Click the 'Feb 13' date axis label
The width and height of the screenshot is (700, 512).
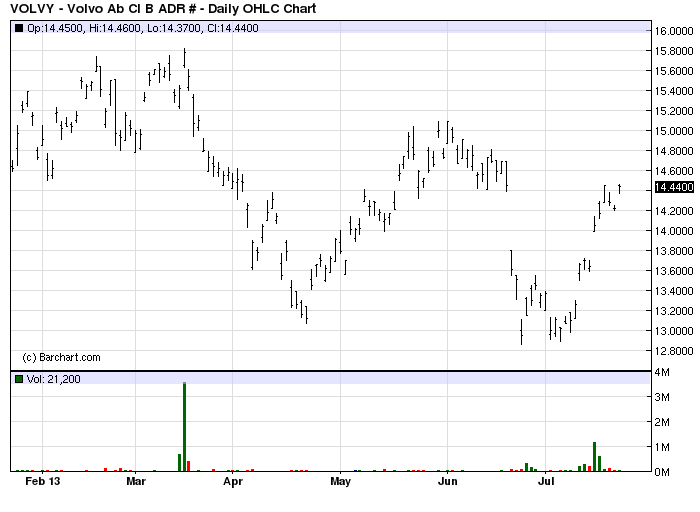pos(42,481)
